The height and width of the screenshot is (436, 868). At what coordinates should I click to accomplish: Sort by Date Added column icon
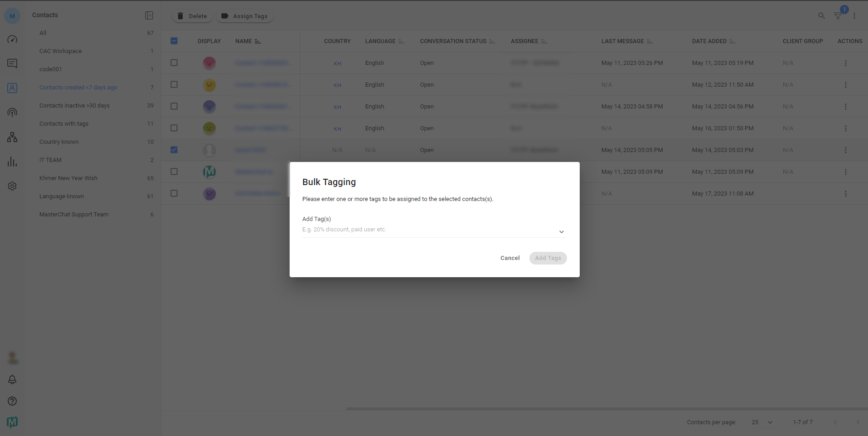(x=732, y=41)
